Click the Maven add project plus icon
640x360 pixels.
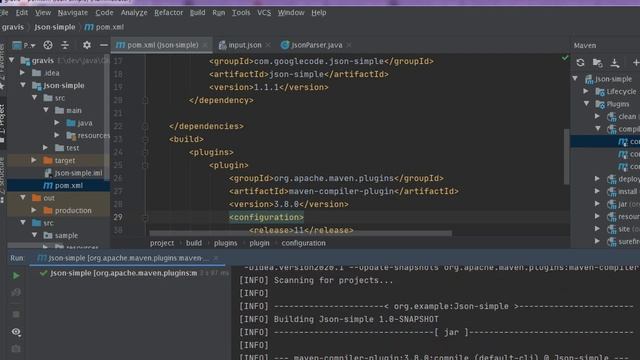(x=635, y=62)
